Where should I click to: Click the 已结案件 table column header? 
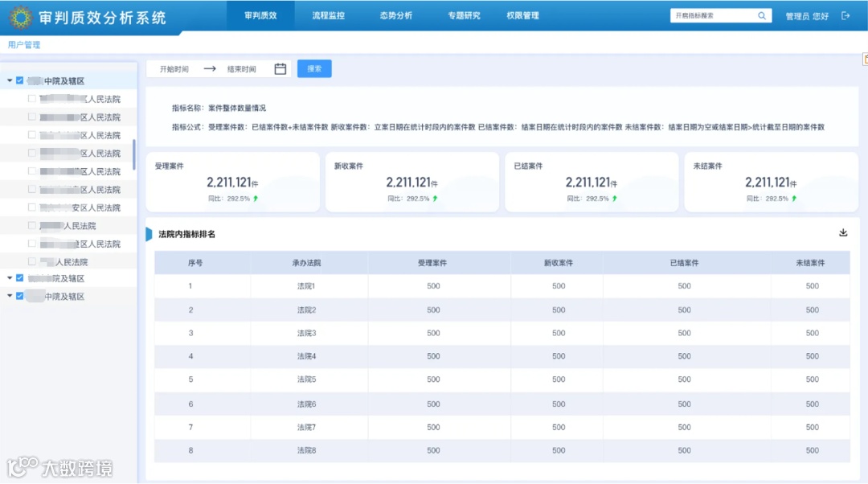(x=684, y=263)
